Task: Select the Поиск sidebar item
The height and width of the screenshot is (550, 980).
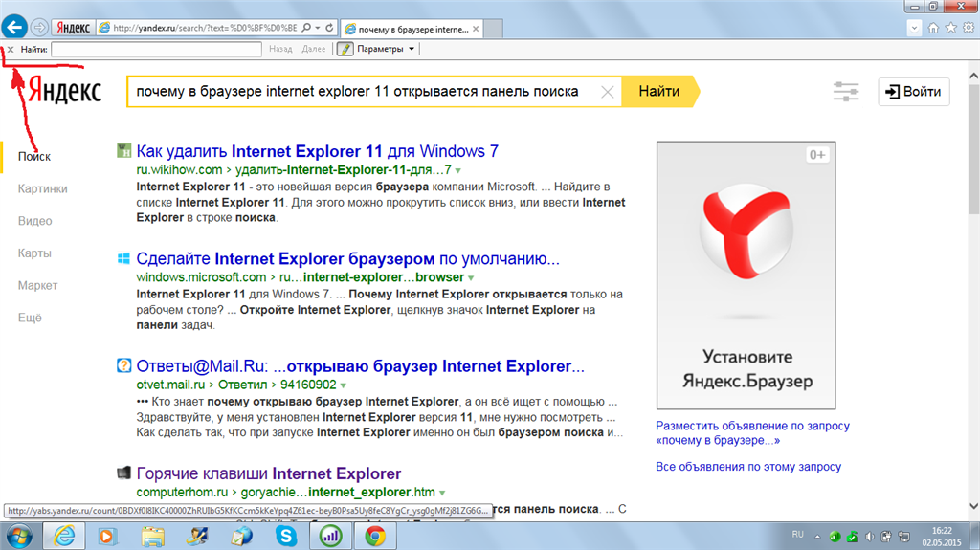Action: [34, 156]
